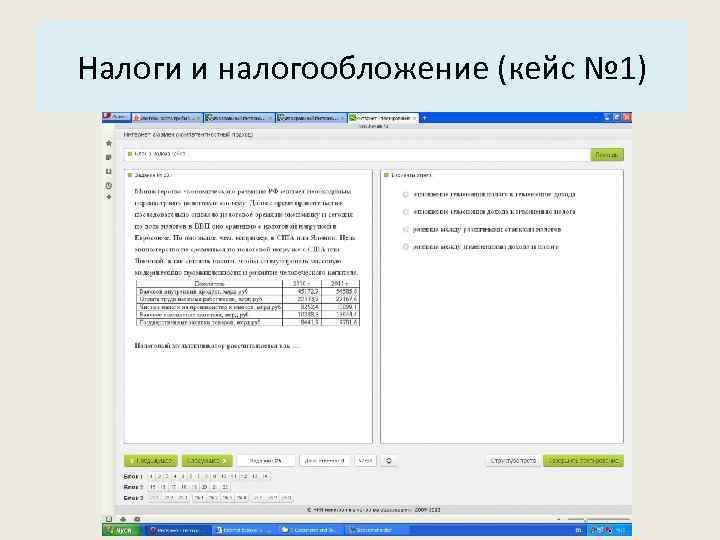Open the history clock sidebar icon
The height and width of the screenshot is (540, 720).
tap(109, 186)
